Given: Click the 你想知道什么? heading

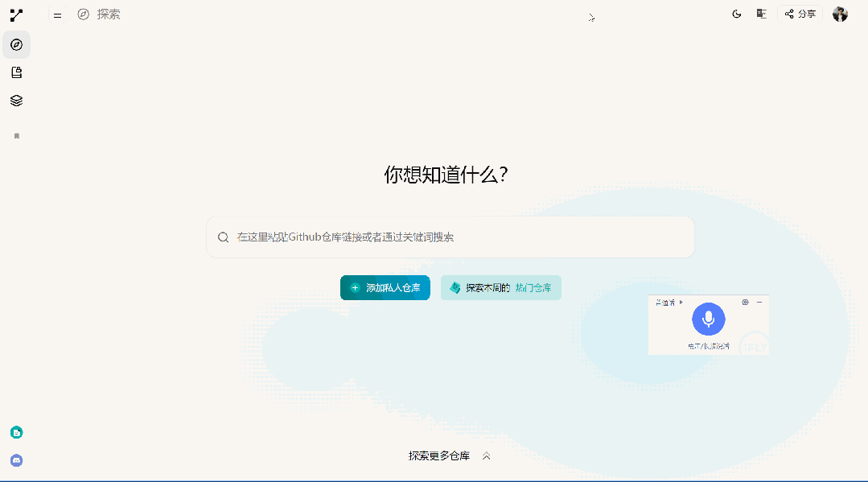Looking at the screenshot, I should (446, 175).
